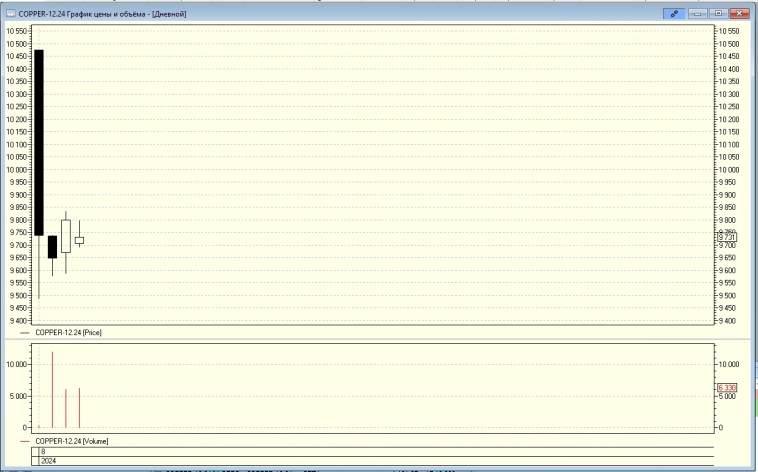The image size is (758, 472).
Task: Close the COPPER-12.24 chart window
Action: [x=740, y=14]
